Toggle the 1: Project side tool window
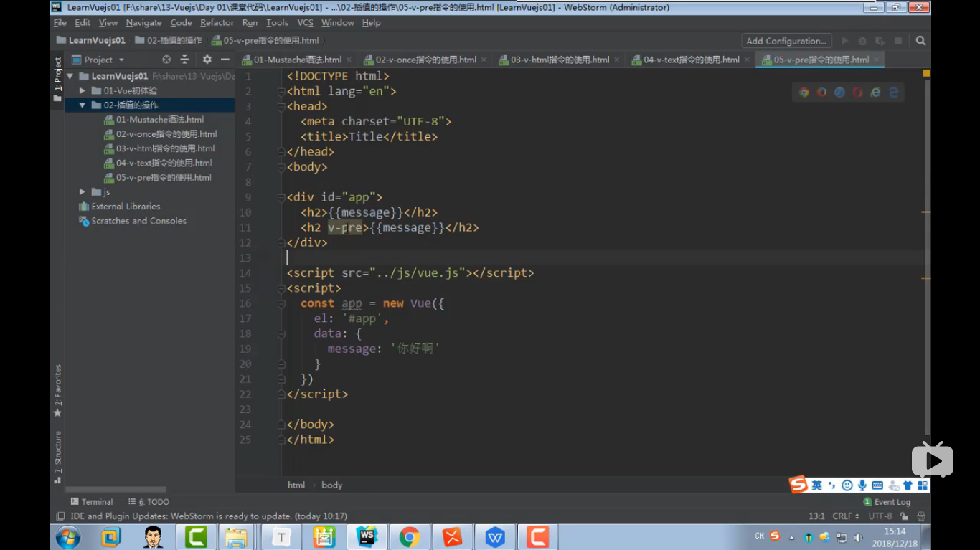The height and width of the screenshot is (550, 980). point(57,80)
